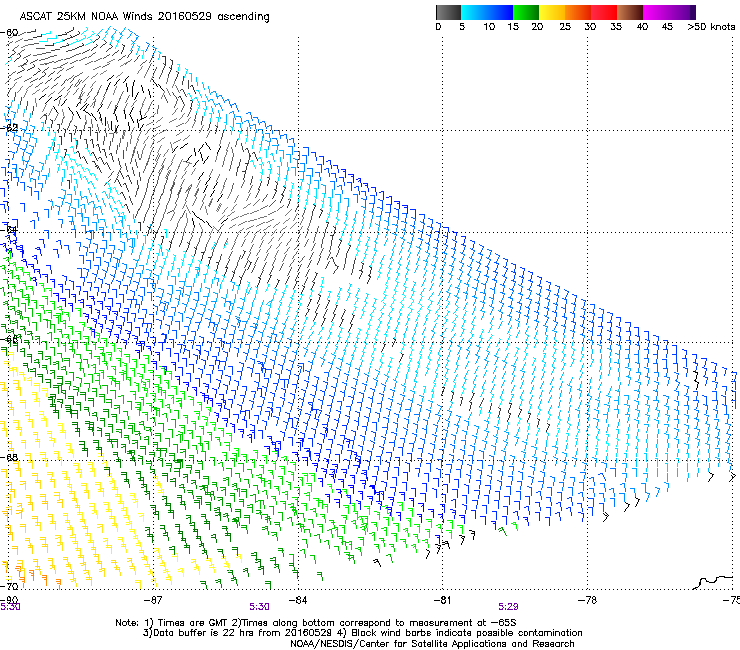Click the -84 longitude label

click(x=298, y=599)
